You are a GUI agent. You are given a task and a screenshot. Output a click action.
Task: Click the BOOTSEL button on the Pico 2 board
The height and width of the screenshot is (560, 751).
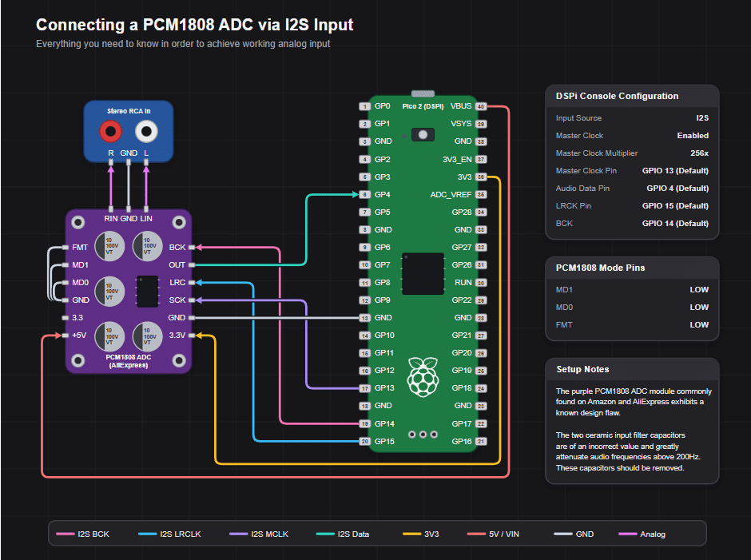[423, 135]
